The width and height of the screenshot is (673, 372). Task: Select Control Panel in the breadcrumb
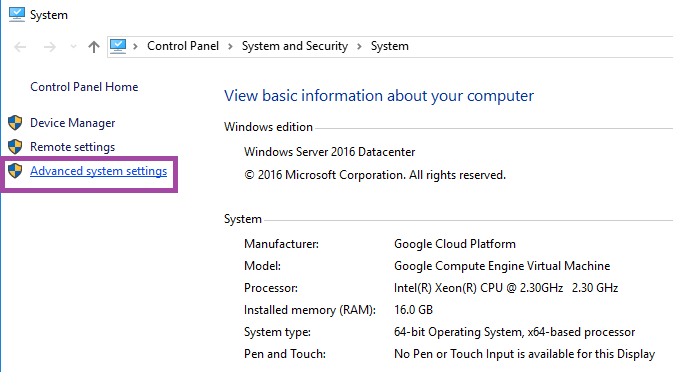183,46
